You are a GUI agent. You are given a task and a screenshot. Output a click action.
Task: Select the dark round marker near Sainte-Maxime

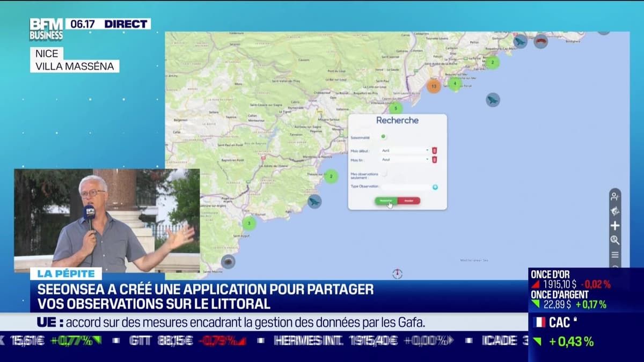click(x=228, y=262)
